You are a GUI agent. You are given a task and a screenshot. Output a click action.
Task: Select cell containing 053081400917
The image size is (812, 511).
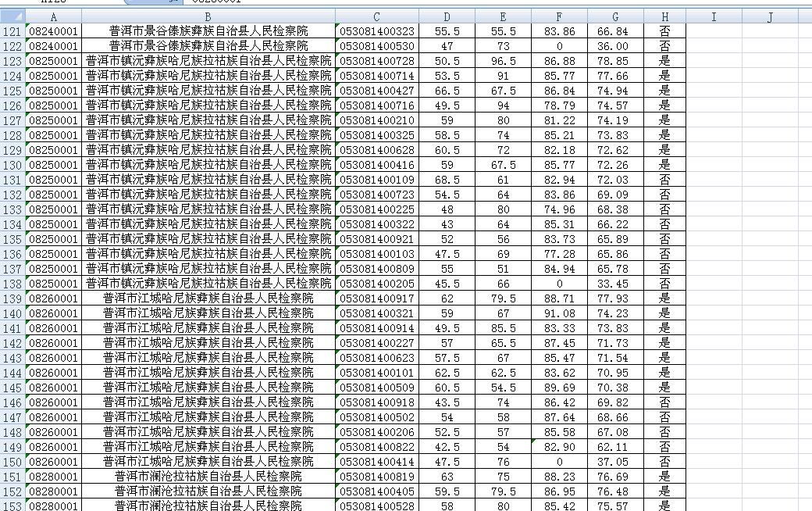point(377,298)
